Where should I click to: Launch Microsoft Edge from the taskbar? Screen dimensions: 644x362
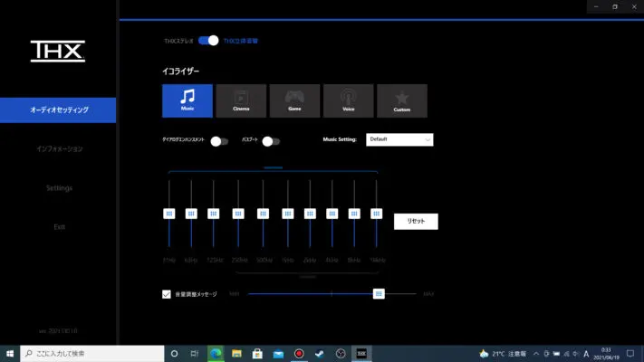(216, 353)
